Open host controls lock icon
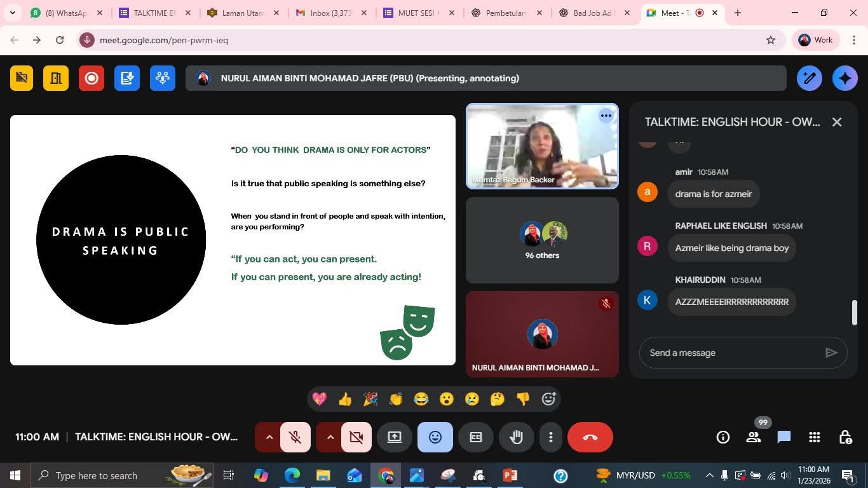Image resolution: width=868 pixels, height=488 pixels. click(845, 437)
